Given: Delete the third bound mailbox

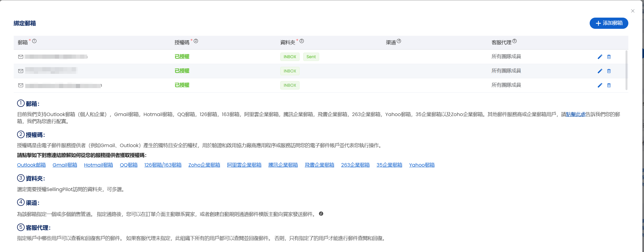Looking at the screenshot, I should coord(609,85).
